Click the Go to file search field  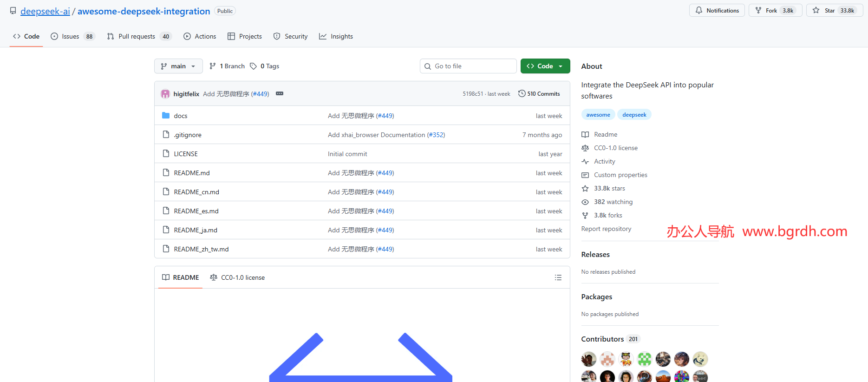coord(468,66)
